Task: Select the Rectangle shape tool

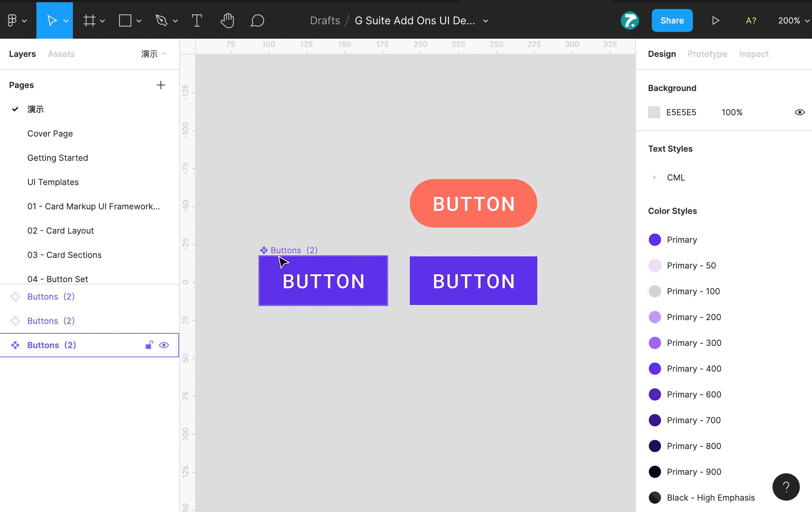Action: pos(125,20)
